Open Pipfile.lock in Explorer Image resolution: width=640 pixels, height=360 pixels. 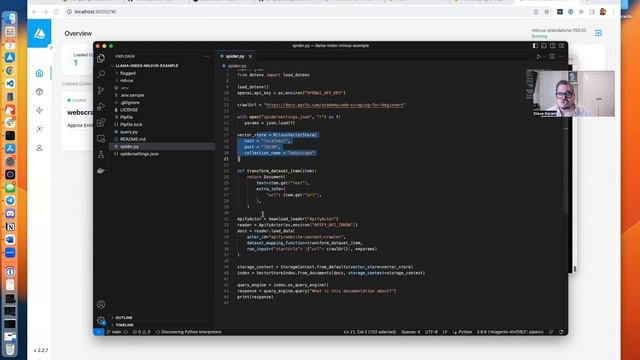[131, 124]
